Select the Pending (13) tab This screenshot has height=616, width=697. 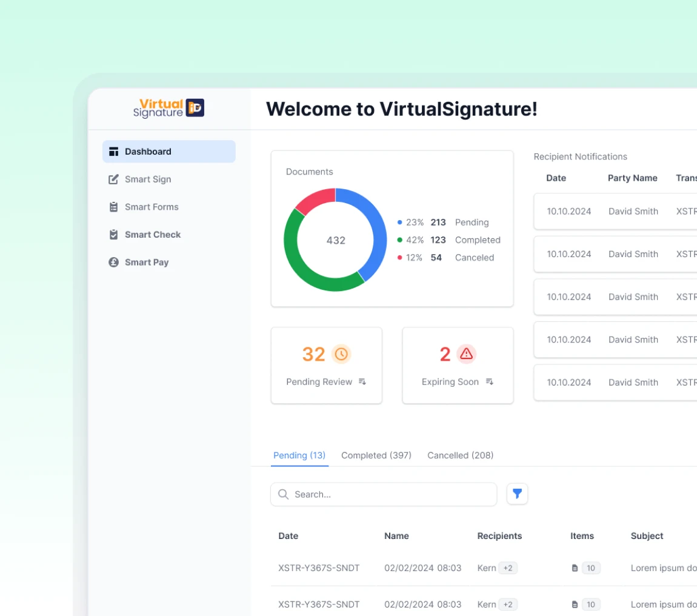click(x=299, y=455)
